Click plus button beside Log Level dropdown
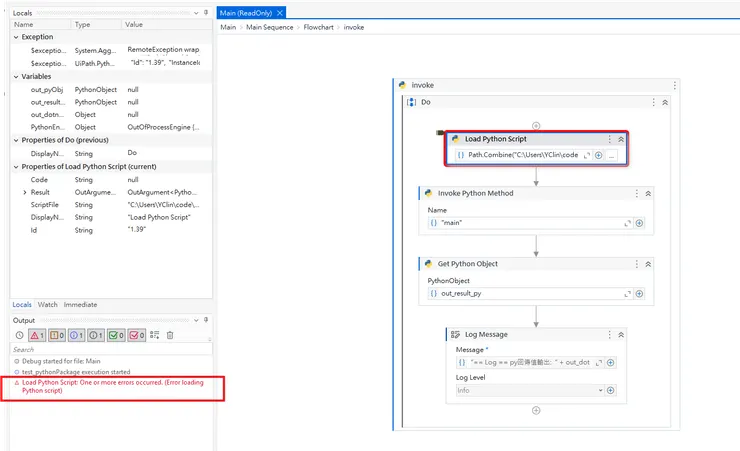 [611, 390]
